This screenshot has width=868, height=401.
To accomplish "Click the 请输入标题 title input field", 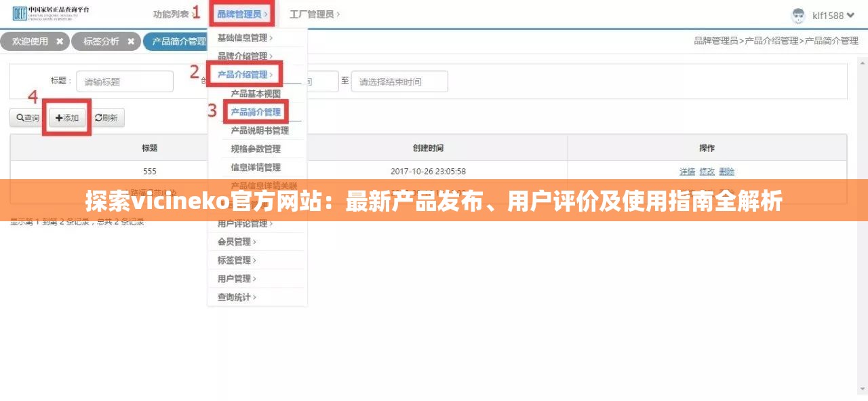I will [x=124, y=81].
